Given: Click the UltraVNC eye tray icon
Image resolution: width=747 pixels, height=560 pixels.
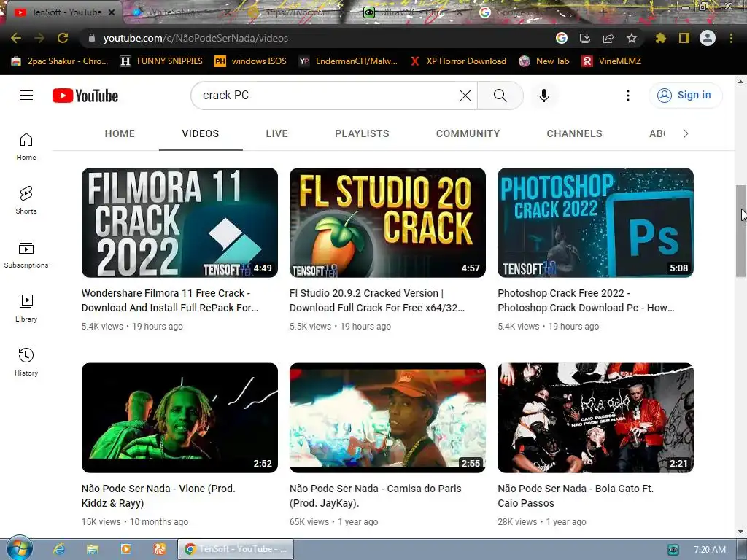Looking at the screenshot, I should pyautogui.click(x=673, y=550).
